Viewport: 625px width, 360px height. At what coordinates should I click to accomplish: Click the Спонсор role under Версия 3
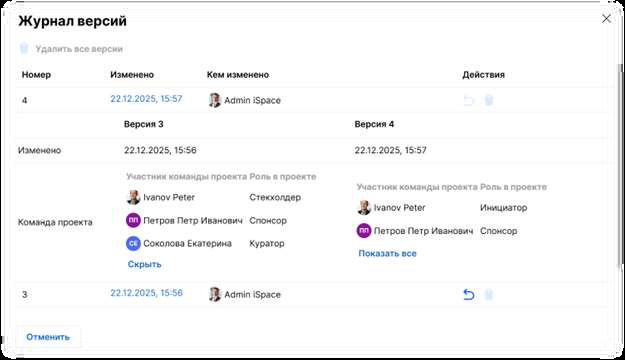coord(268,220)
